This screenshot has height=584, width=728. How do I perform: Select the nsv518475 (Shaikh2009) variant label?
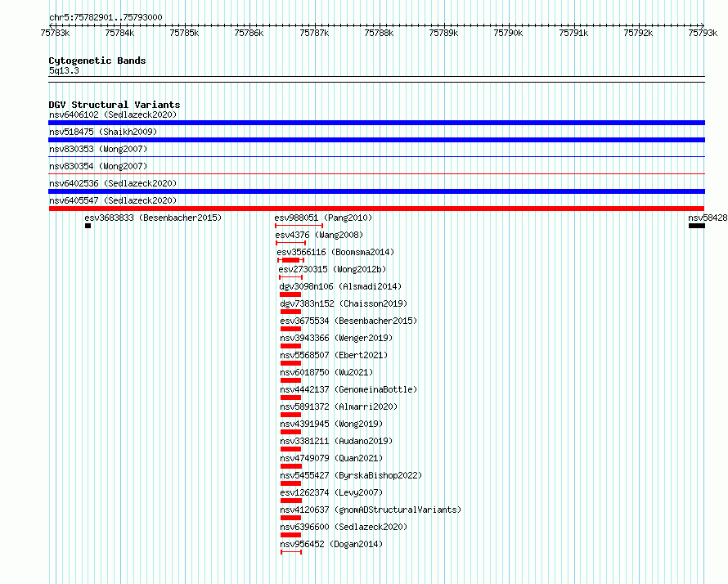(x=103, y=132)
